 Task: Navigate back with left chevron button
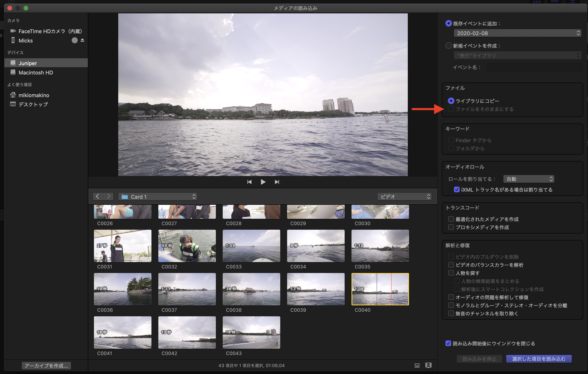97,197
